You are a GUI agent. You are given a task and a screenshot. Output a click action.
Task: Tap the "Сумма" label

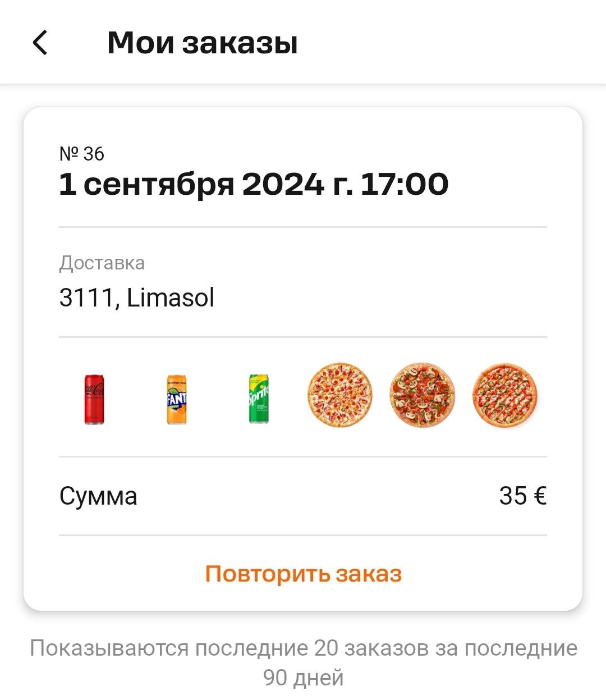click(98, 496)
